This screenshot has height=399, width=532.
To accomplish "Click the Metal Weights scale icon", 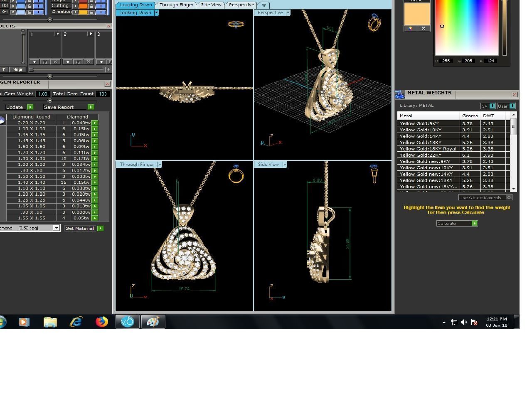I will pyautogui.click(x=400, y=94).
